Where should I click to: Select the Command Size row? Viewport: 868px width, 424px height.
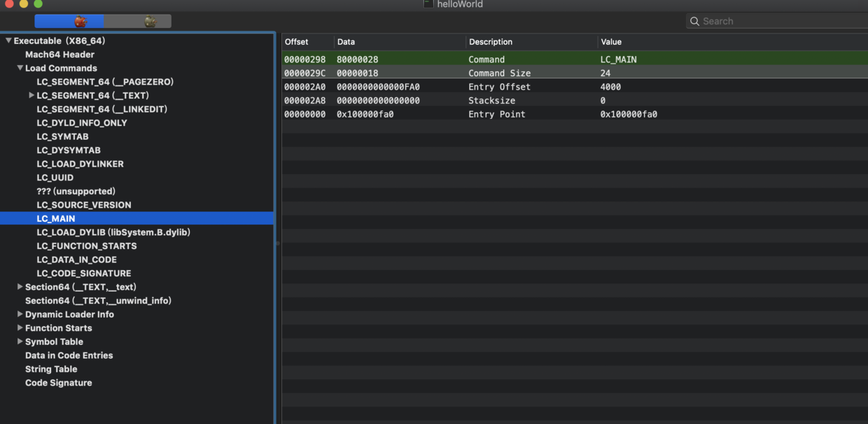pyautogui.click(x=575, y=73)
